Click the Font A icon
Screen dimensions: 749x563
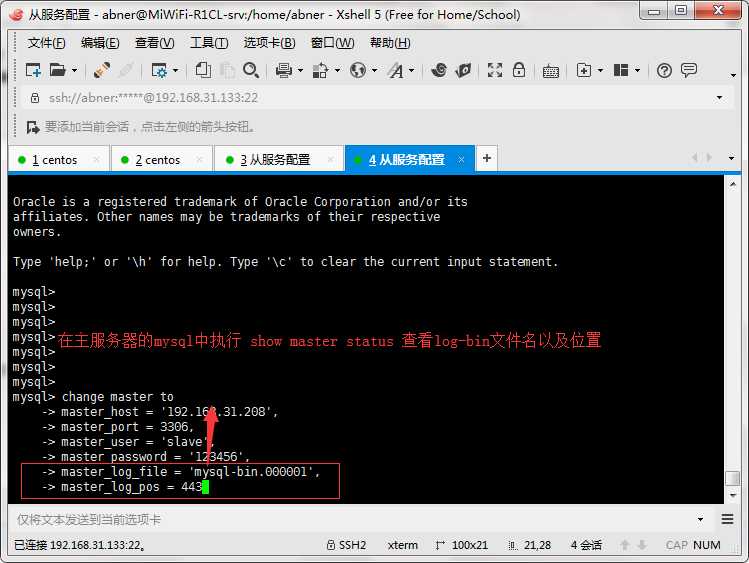click(395, 71)
